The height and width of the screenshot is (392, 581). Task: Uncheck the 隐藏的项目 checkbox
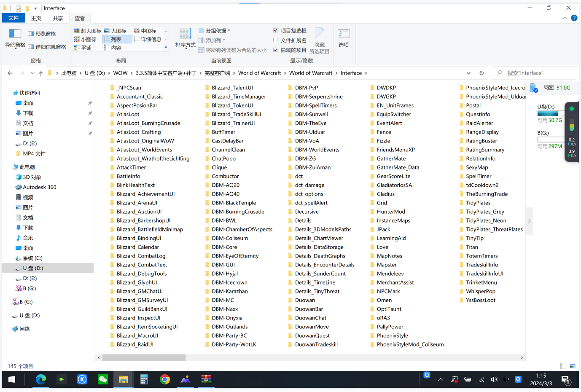pos(275,50)
